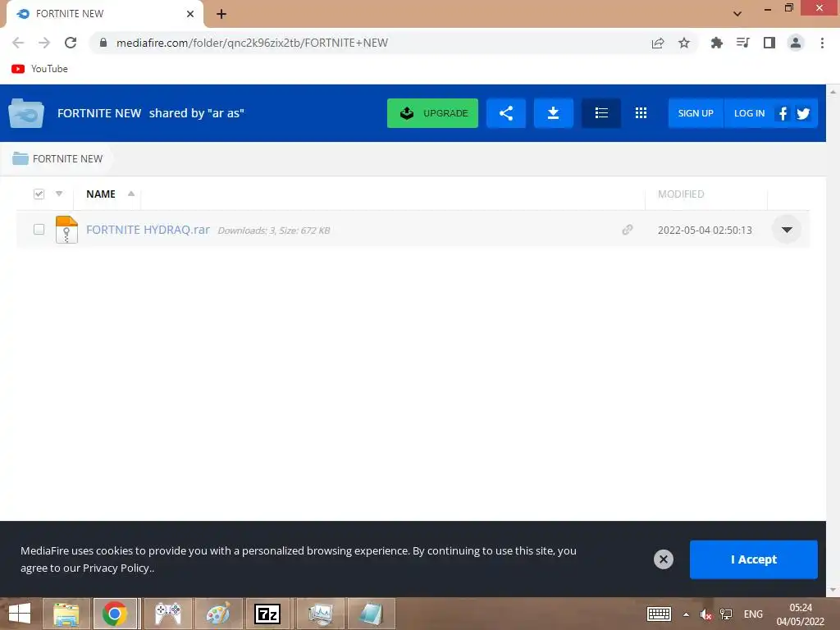
Task: Reload the page in Chrome
Action: point(71,43)
